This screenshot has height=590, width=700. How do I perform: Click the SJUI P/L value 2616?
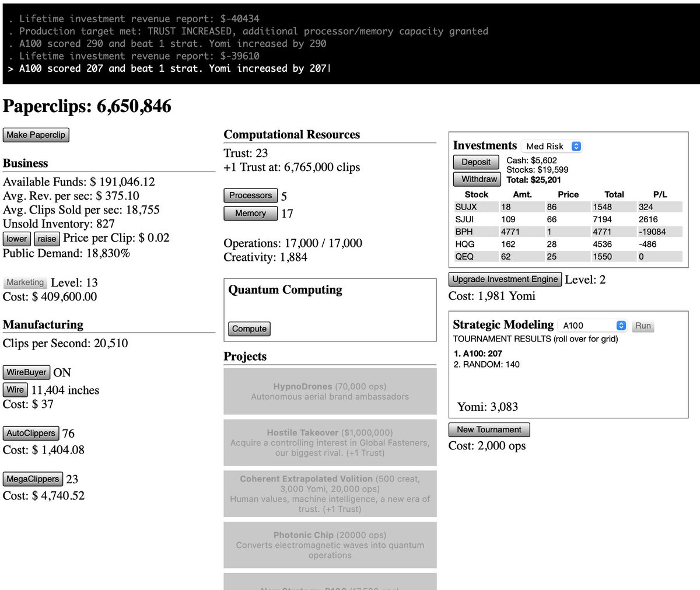(x=648, y=219)
